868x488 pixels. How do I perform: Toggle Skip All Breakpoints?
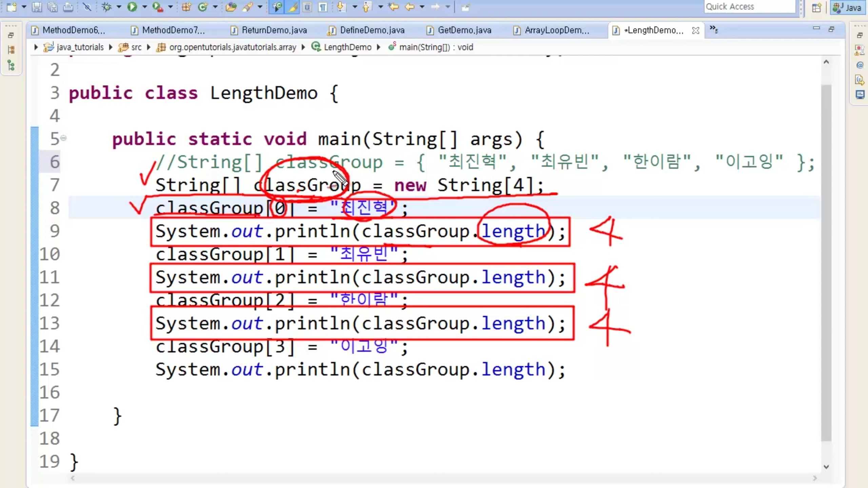(87, 7)
